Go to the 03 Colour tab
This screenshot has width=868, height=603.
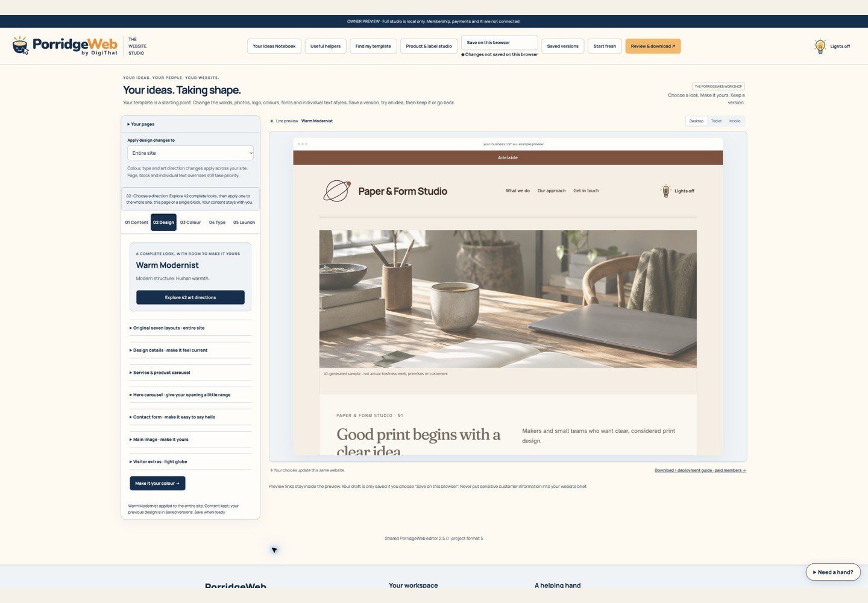(x=190, y=223)
